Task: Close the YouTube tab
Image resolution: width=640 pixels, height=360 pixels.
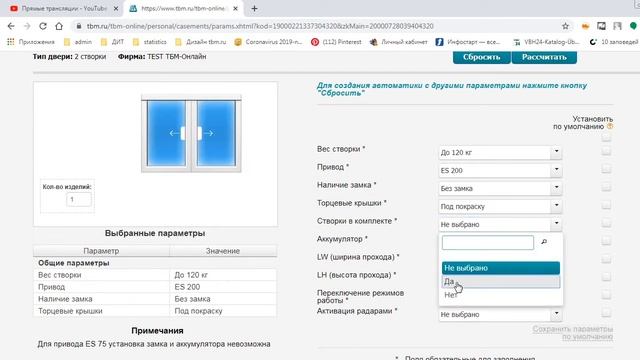Action: pos(116,8)
